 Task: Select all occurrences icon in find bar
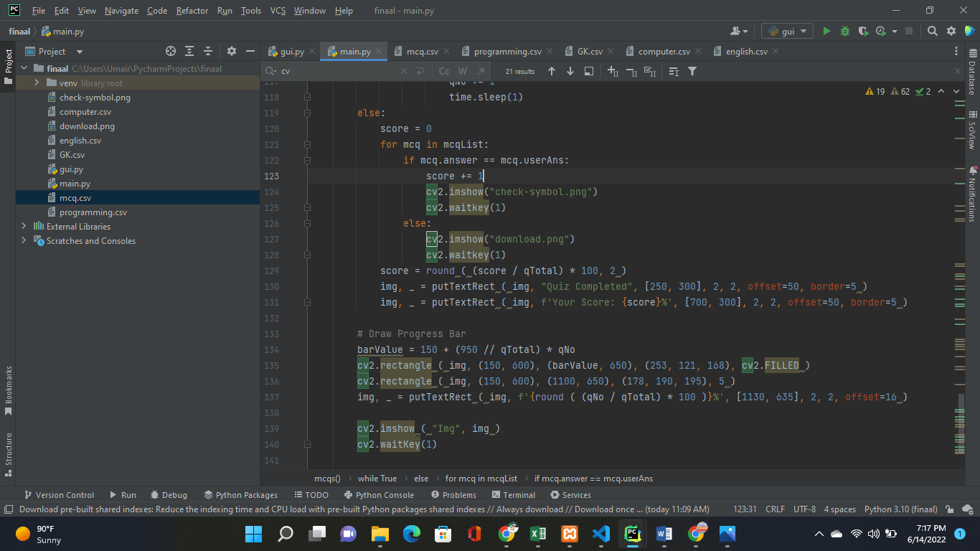tap(650, 71)
